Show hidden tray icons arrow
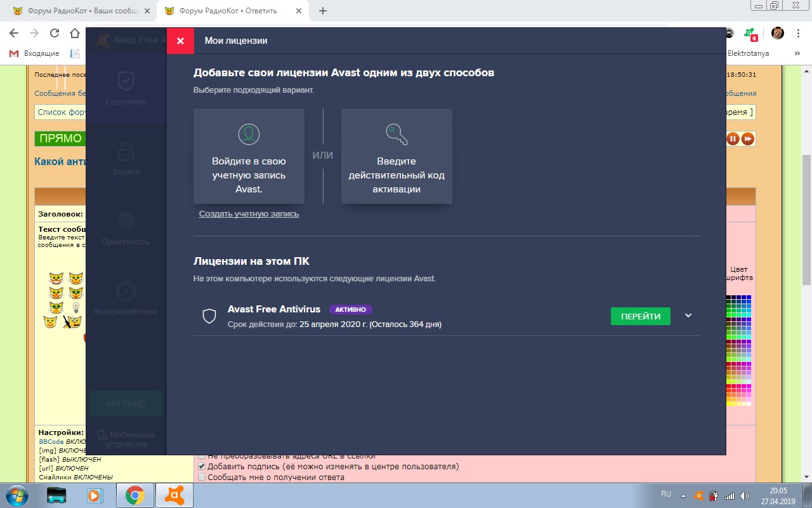 (x=683, y=495)
